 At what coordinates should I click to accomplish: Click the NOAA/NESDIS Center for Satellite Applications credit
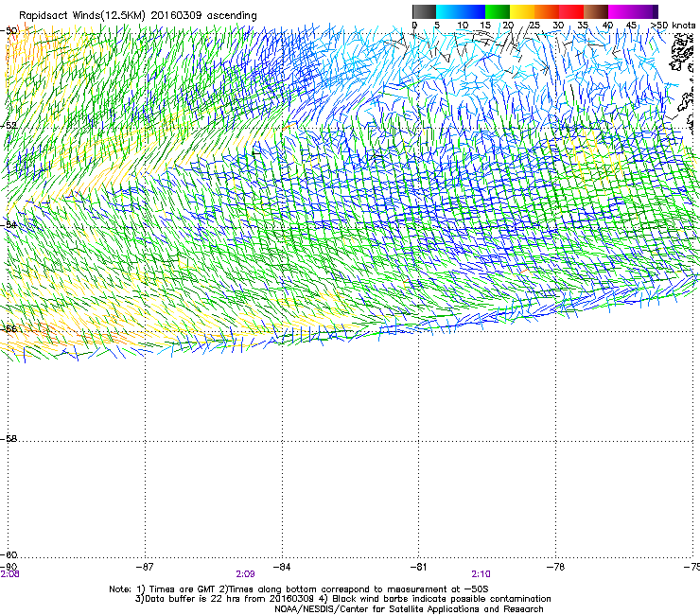point(409,609)
